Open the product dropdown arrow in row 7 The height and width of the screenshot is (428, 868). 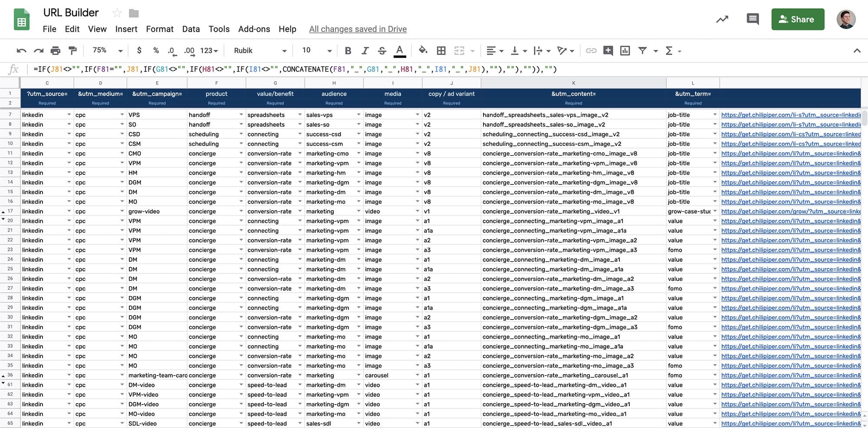coord(241,115)
